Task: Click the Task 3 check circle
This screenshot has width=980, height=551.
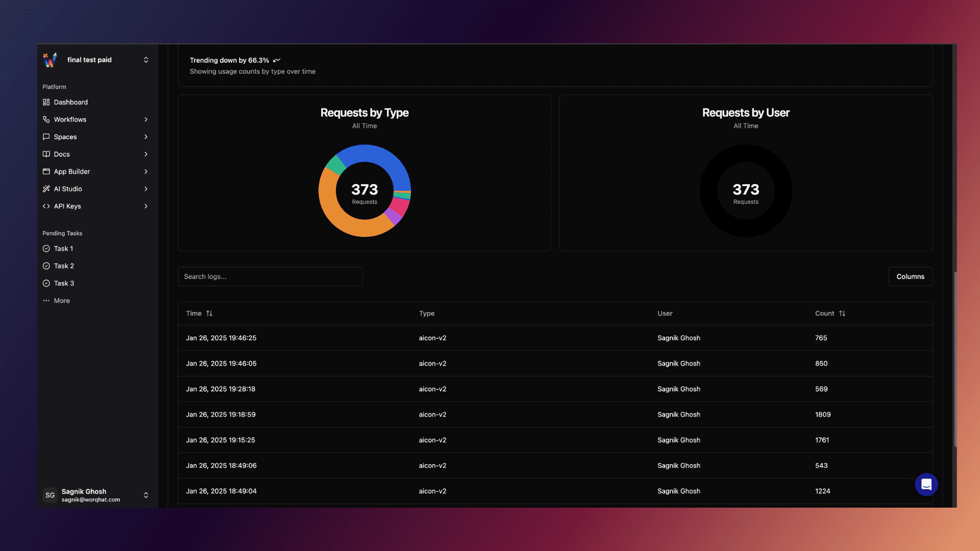Action: [x=46, y=283]
